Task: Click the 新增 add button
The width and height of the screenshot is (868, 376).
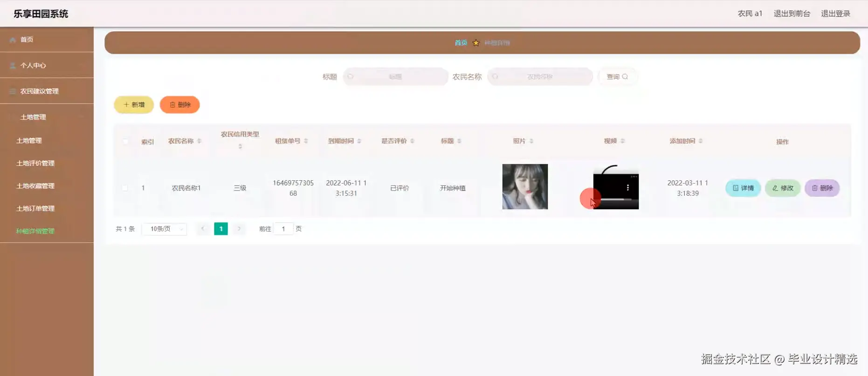Action: 134,105
